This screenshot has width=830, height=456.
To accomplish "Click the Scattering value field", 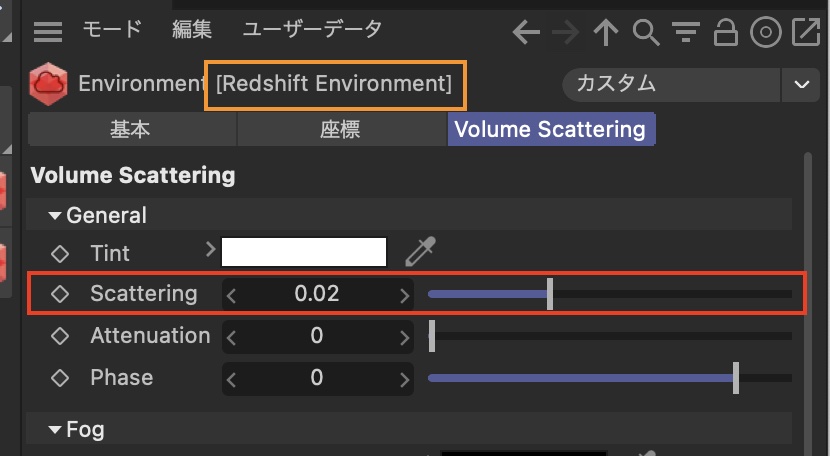I will pos(316,294).
